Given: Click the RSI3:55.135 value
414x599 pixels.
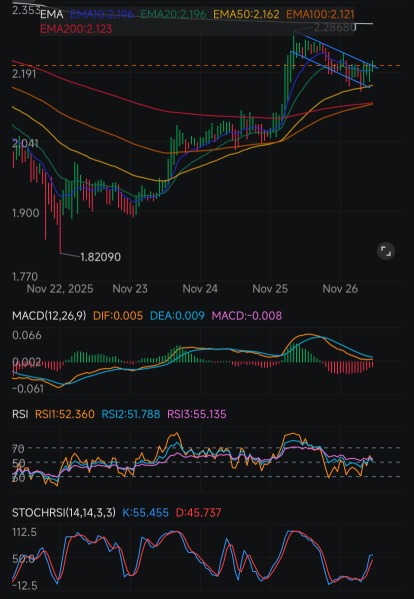Looking at the screenshot, I should 197,414.
